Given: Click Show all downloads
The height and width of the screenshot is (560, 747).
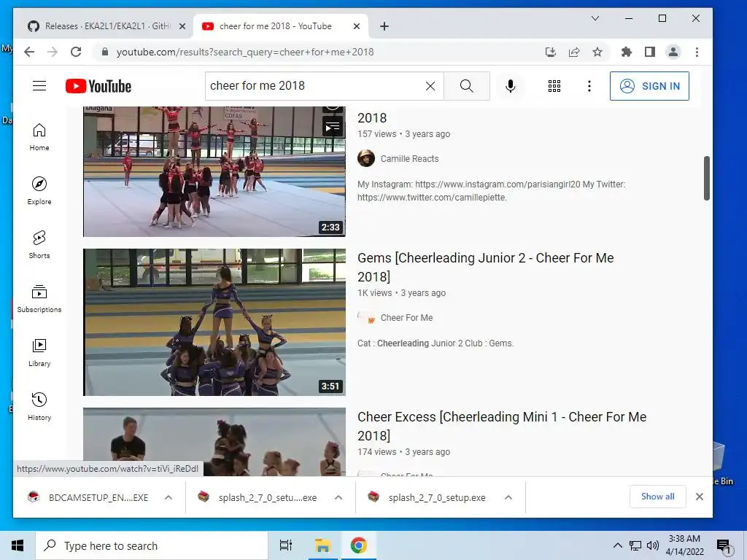Looking at the screenshot, I should (657, 497).
